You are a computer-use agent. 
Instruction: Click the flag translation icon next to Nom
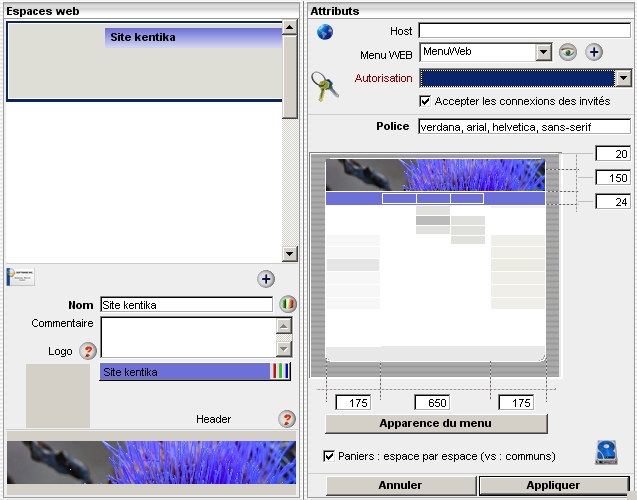point(288,304)
